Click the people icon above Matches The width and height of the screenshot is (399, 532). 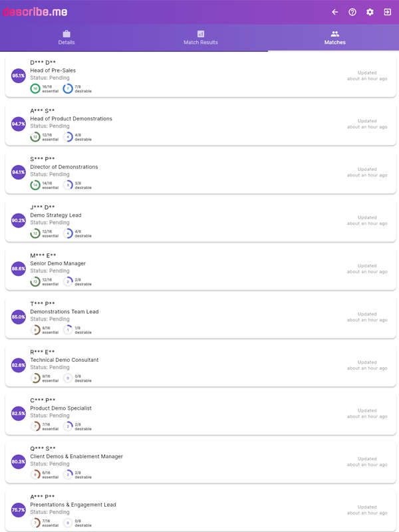click(x=334, y=35)
